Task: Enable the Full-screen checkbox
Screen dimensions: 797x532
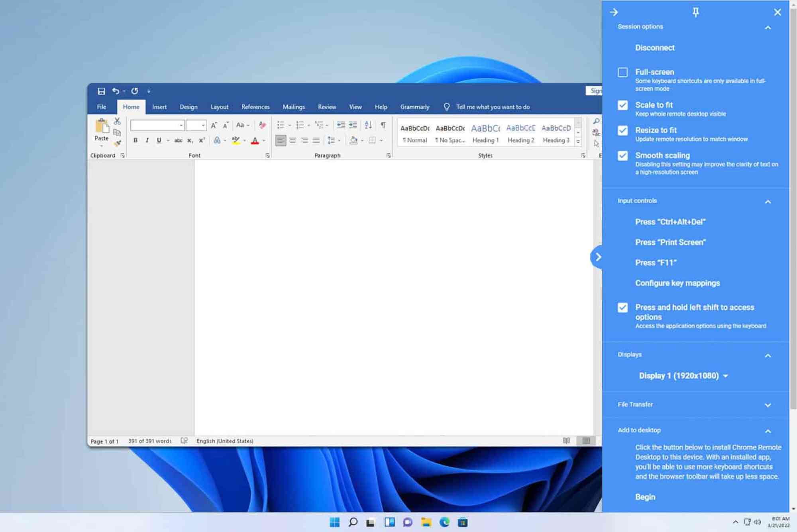Action: click(x=622, y=72)
